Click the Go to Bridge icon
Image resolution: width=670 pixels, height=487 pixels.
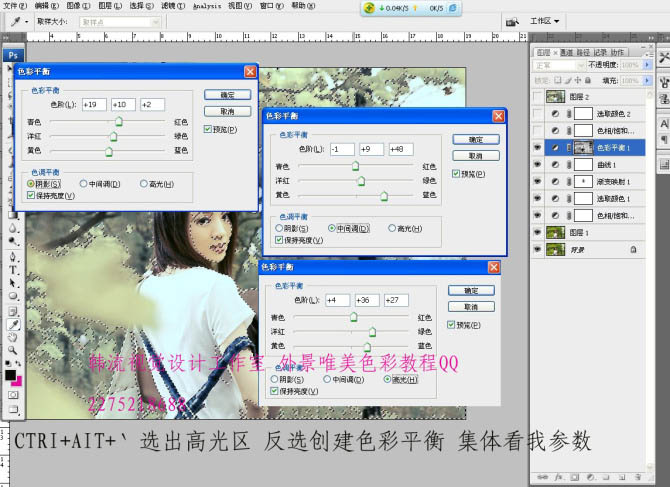point(513,21)
